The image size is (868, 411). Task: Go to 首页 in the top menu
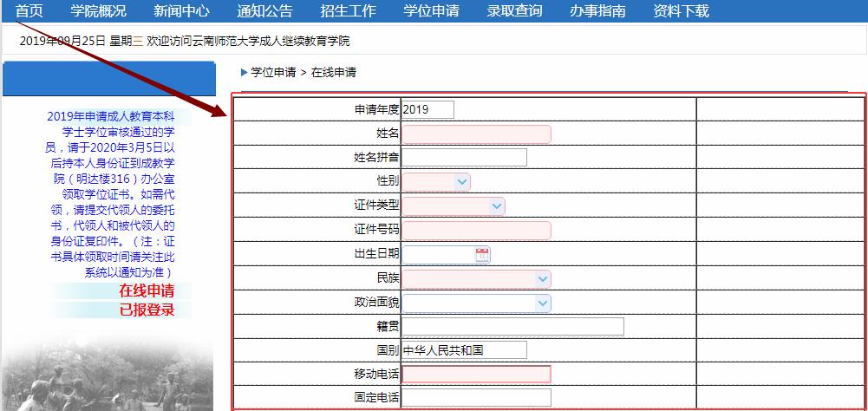click(x=29, y=10)
